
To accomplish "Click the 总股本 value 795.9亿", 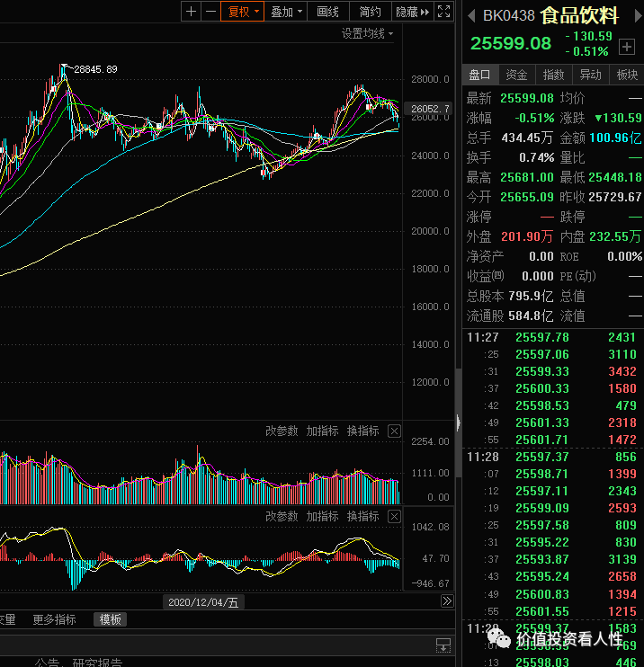I will click(531, 296).
